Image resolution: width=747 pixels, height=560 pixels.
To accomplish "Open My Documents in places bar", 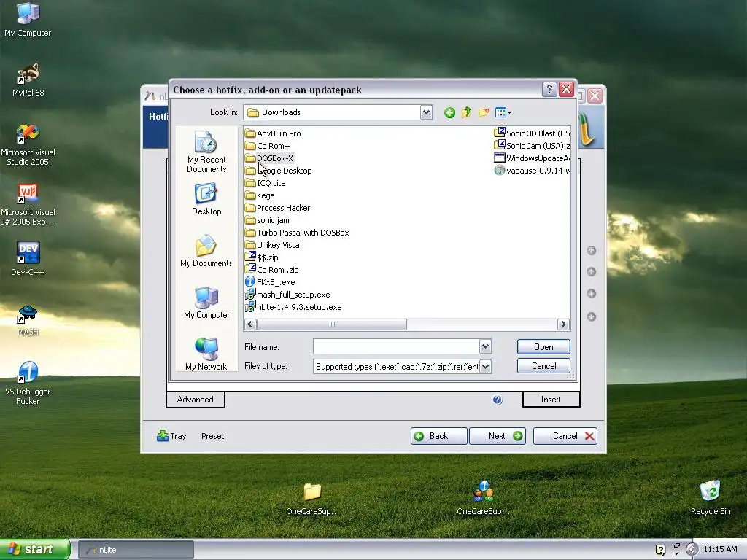I will click(x=206, y=251).
